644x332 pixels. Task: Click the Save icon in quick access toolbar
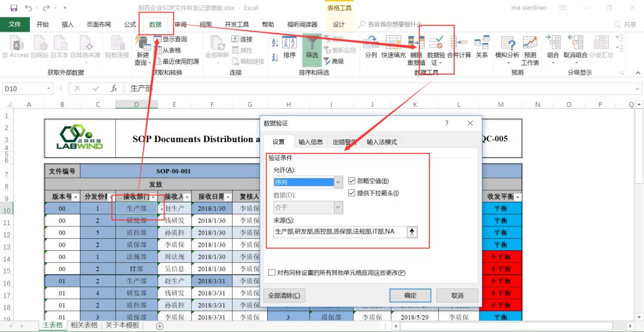[x=14, y=8]
